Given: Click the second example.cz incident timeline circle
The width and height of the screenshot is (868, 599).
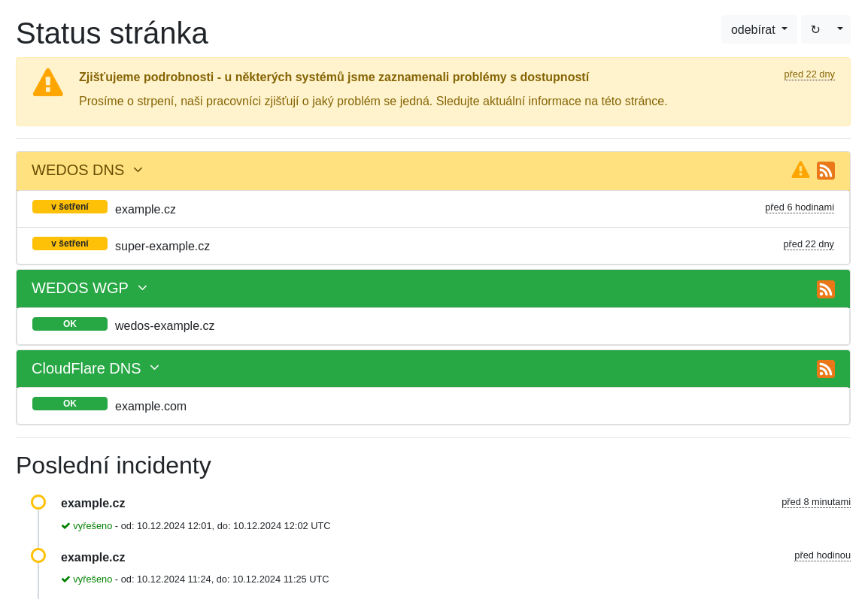Looking at the screenshot, I should pyautogui.click(x=38, y=555).
